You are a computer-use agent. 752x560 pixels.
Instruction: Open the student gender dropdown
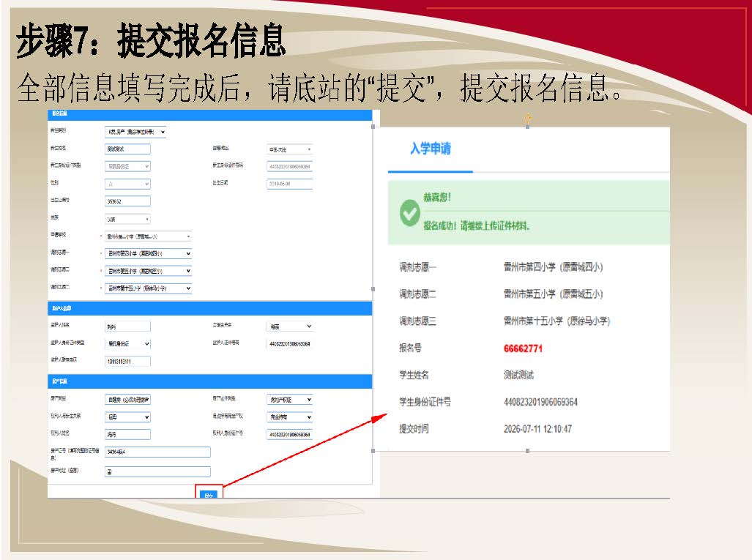[x=127, y=184]
